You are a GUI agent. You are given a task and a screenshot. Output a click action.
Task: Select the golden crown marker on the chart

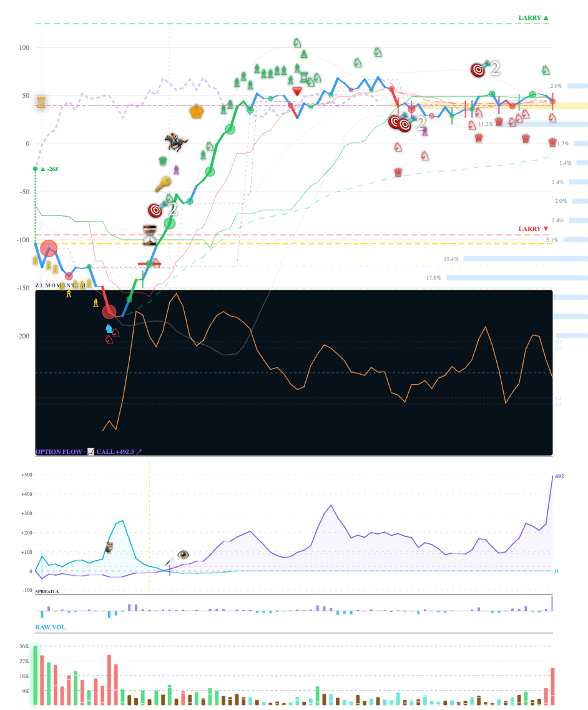pyautogui.click(x=197, y=113)
